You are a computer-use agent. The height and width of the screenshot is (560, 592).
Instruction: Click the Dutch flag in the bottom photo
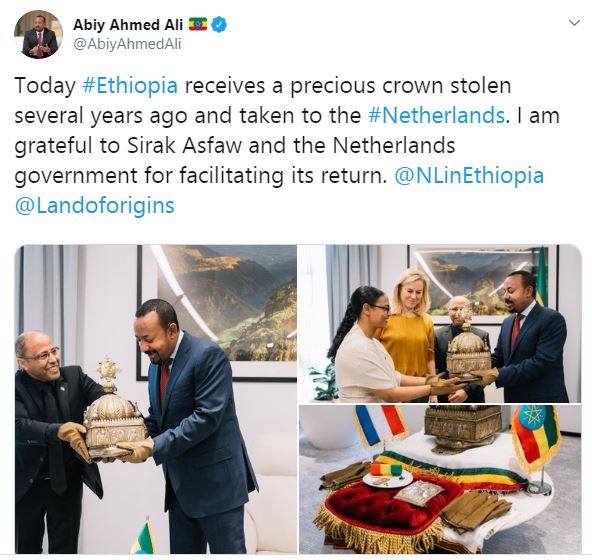coord(379,425)
